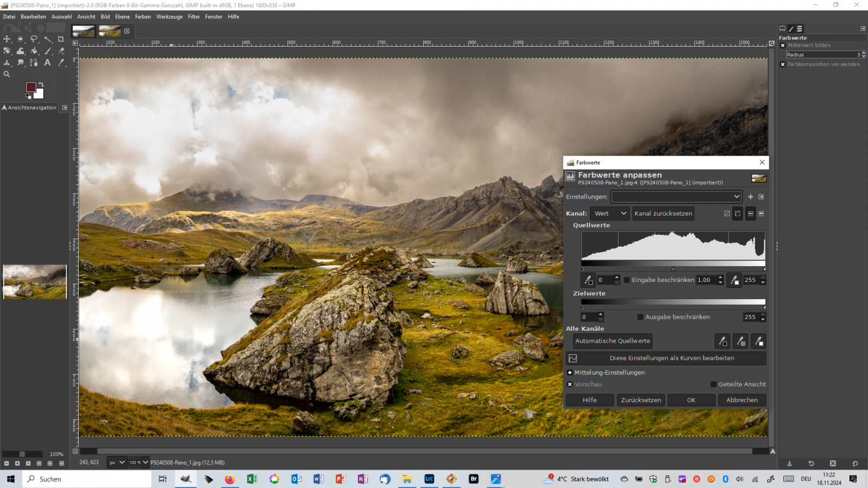Select the Text tool
This screenshot has width=868, height=488.
point(48,63)
